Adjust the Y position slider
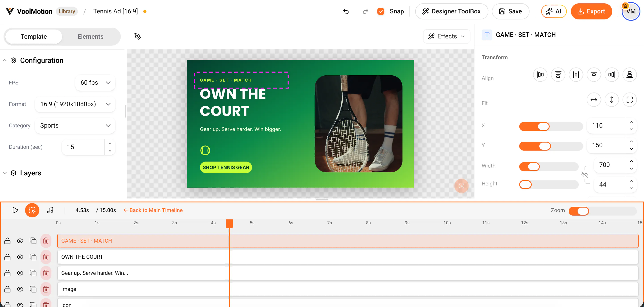The image size is (644, 307). coord(551,146)
